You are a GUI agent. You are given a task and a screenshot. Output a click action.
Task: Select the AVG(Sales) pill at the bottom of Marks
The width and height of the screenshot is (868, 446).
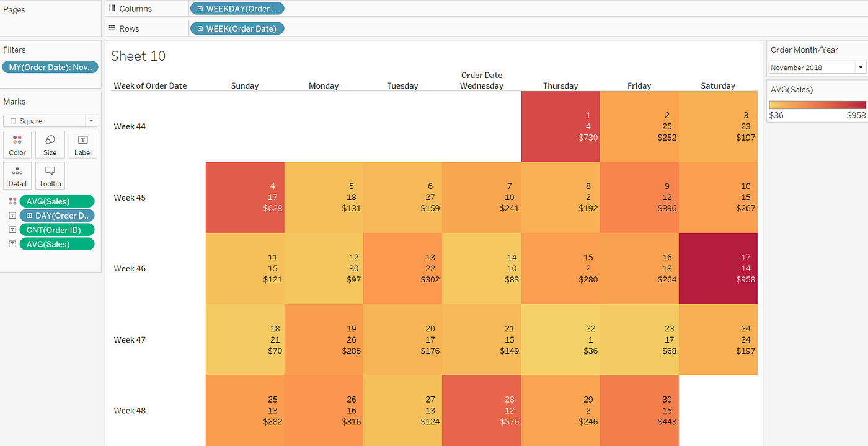[57, 243]
